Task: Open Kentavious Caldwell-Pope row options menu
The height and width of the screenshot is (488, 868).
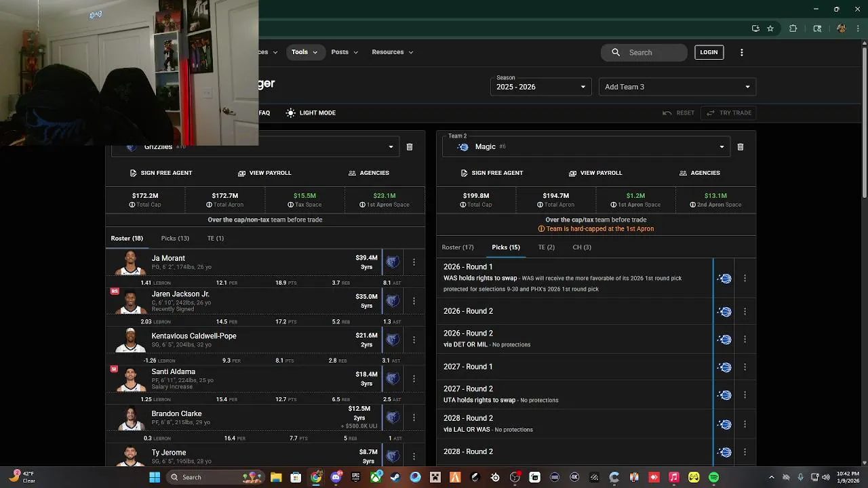Action: coord(414,340)
